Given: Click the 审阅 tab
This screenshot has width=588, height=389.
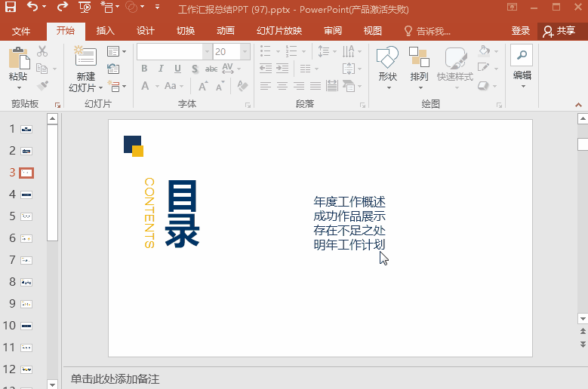Looking at the screenshot, I should (333, 31).
